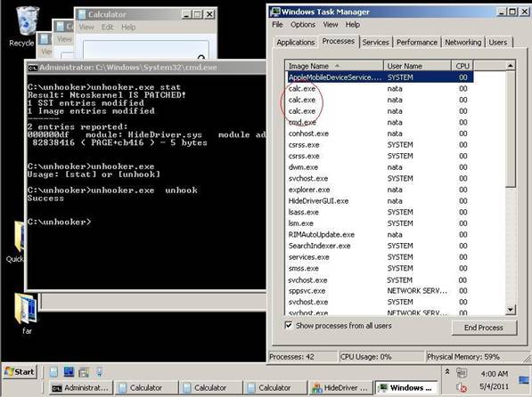Click the tray icon with the red X
Viewport: 532px width, 397px height.
coord(462,387)
